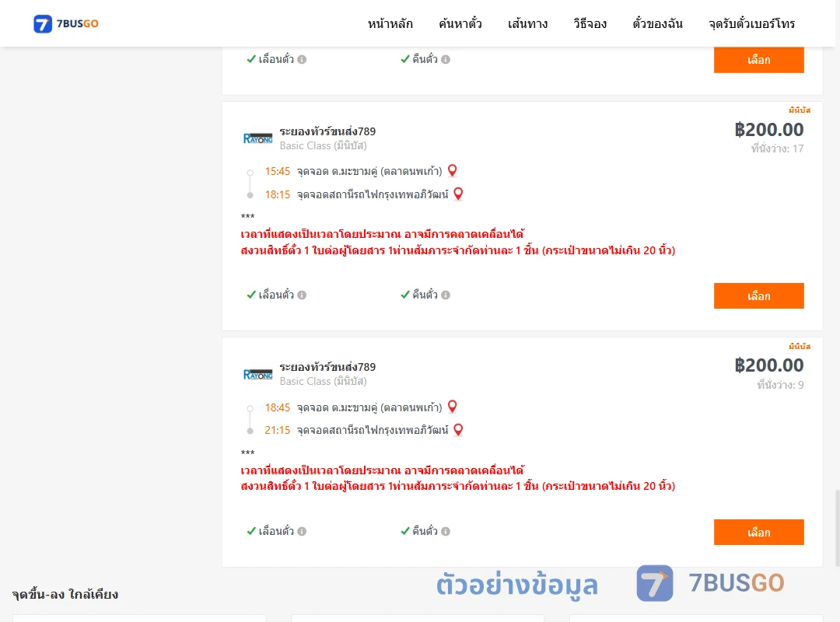The height and width of the screenshot is (622, 840).
Task: Open เลื่อนตั๋ว info icon in 15:45 trip
Action: tap(302, 295)
